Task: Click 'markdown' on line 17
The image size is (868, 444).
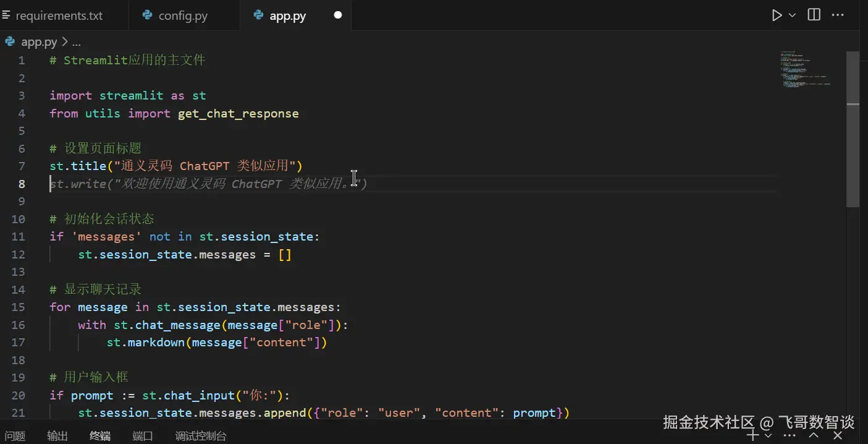Action: (x=156, y=343)
